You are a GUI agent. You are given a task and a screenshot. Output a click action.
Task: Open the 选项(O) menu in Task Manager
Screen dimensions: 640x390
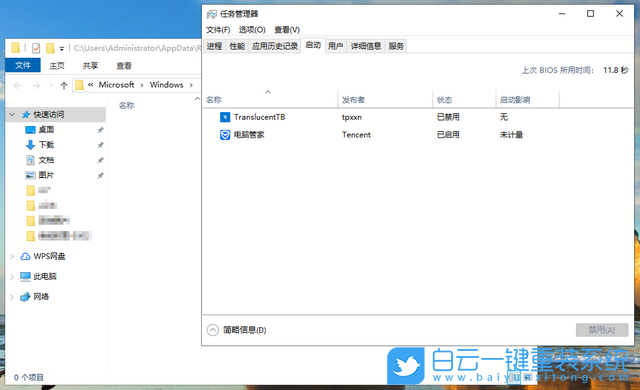point(252,30)
